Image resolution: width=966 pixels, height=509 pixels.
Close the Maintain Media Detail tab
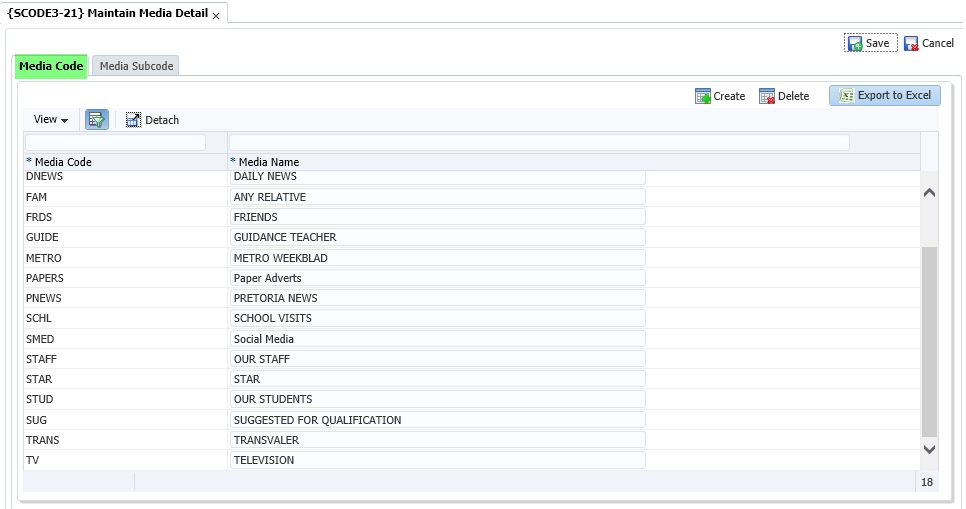click(x=216, y=16)
